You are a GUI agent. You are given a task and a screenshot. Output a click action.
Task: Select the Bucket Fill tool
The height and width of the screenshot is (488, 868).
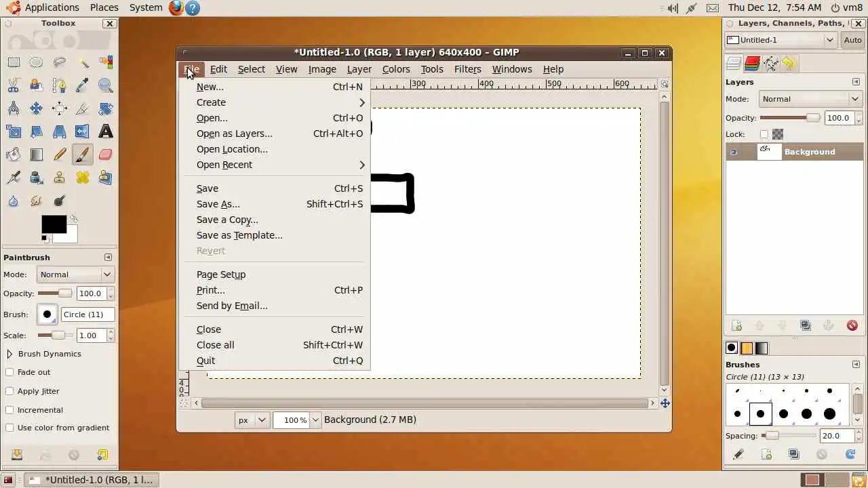(x=14, y=155)
